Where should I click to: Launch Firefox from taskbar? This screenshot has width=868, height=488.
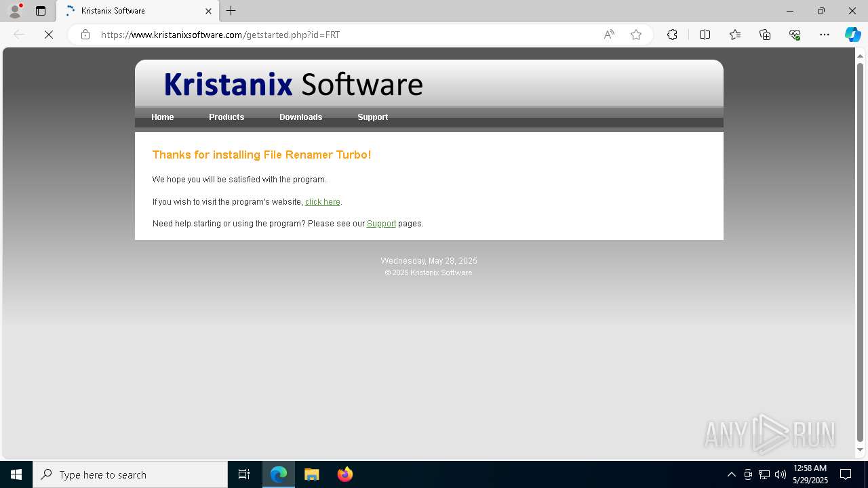pyautogui.click(x=344, y=474)
